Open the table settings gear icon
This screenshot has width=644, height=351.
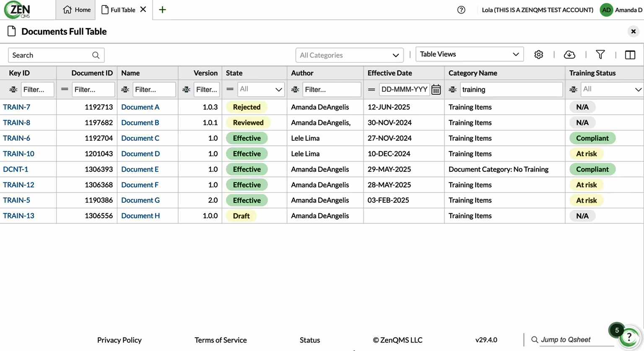(539, 55)
